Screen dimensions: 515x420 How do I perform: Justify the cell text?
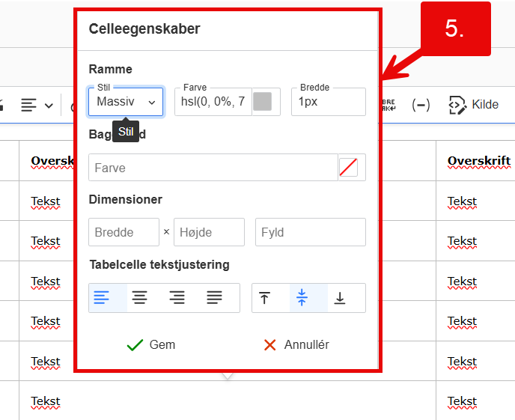215,298
